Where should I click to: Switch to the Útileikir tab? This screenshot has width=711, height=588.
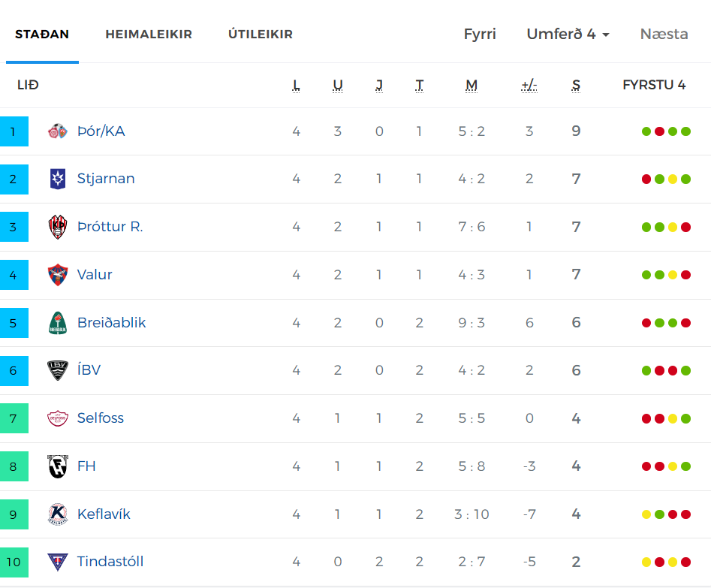(261, 34)
